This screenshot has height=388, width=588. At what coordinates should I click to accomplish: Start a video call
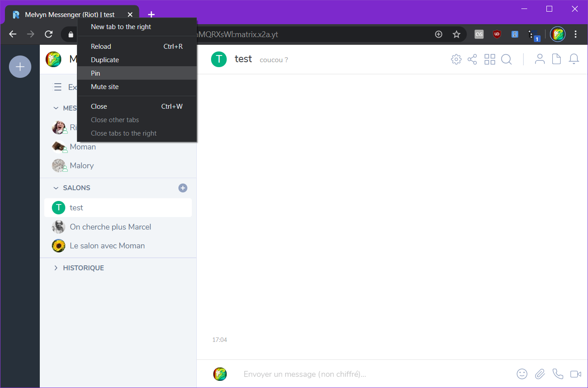pos(575,374)
